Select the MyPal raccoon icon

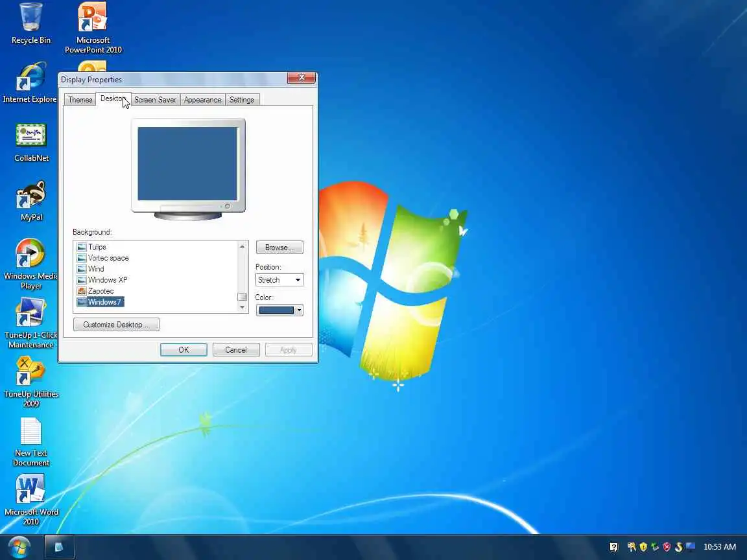31,201
